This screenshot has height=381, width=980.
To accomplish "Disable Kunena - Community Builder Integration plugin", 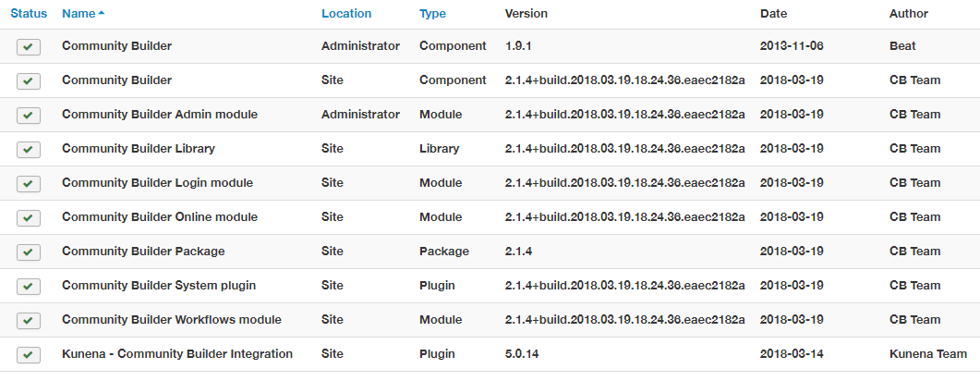I will point(28,355).
